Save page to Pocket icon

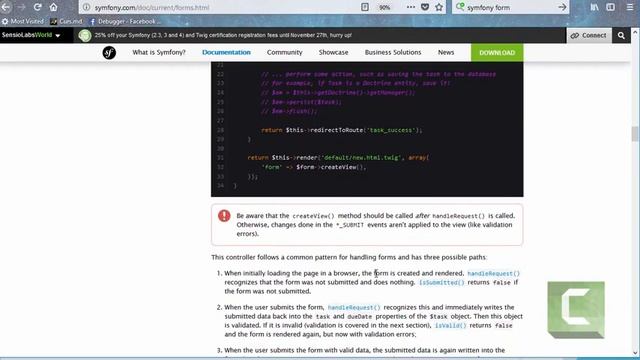pyautogui.click(x=425, y=7)
